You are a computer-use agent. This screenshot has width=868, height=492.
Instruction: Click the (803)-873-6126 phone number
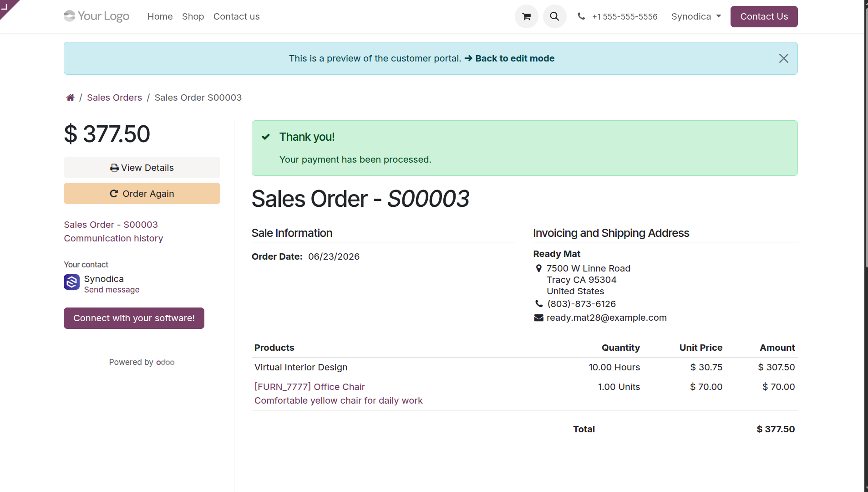[x=581, y=304]
